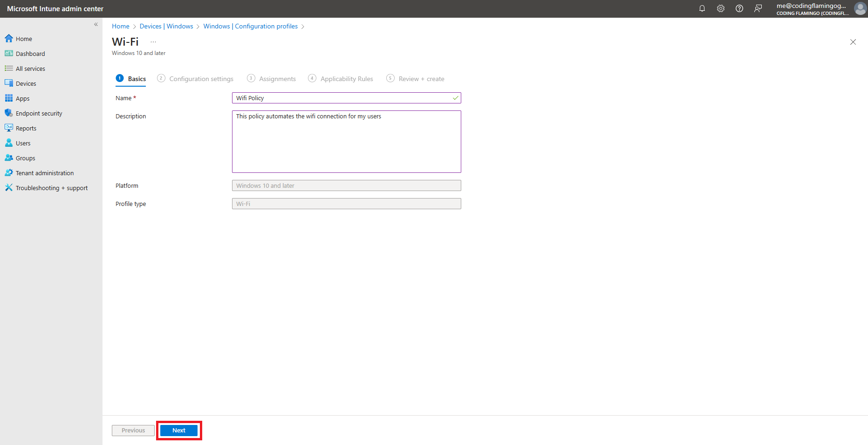The image size is (868, 445).
Task: Select the Review + create step tab
Action: click(415, 79)
